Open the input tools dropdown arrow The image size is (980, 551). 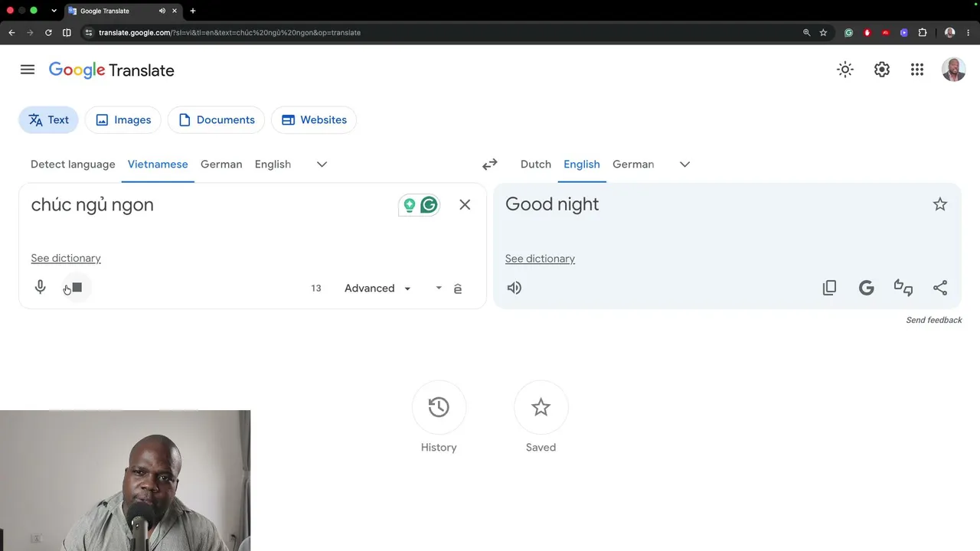click(x=439, y=289)
